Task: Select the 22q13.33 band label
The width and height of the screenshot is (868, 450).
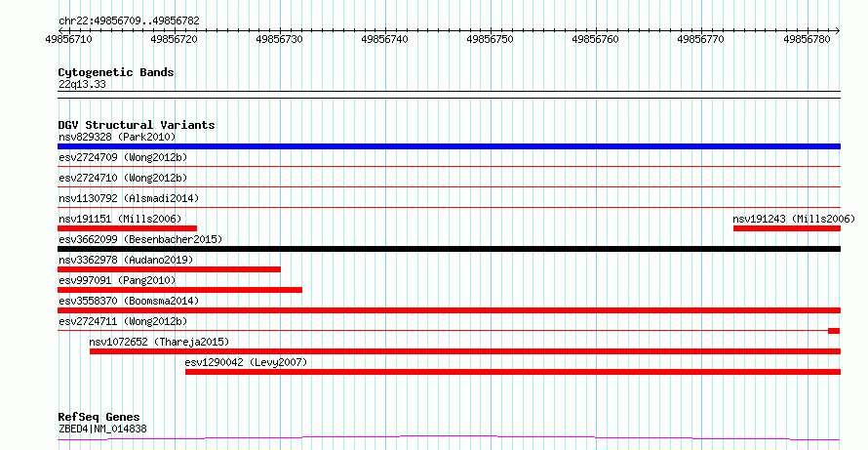Action: pos(82,85)
